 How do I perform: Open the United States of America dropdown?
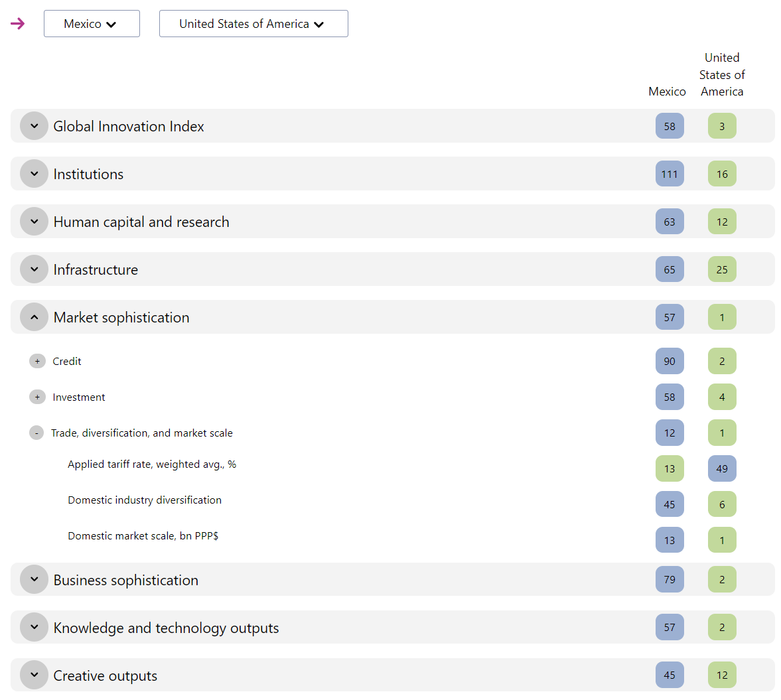253,24
